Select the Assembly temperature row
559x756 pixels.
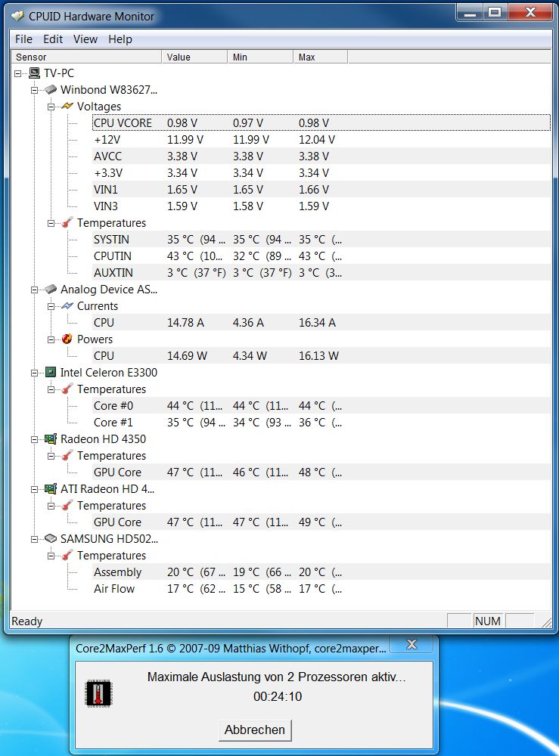[321, 572]
